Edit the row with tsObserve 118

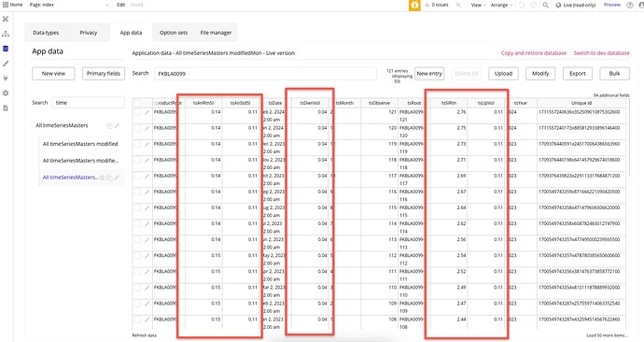click(147, 160)
